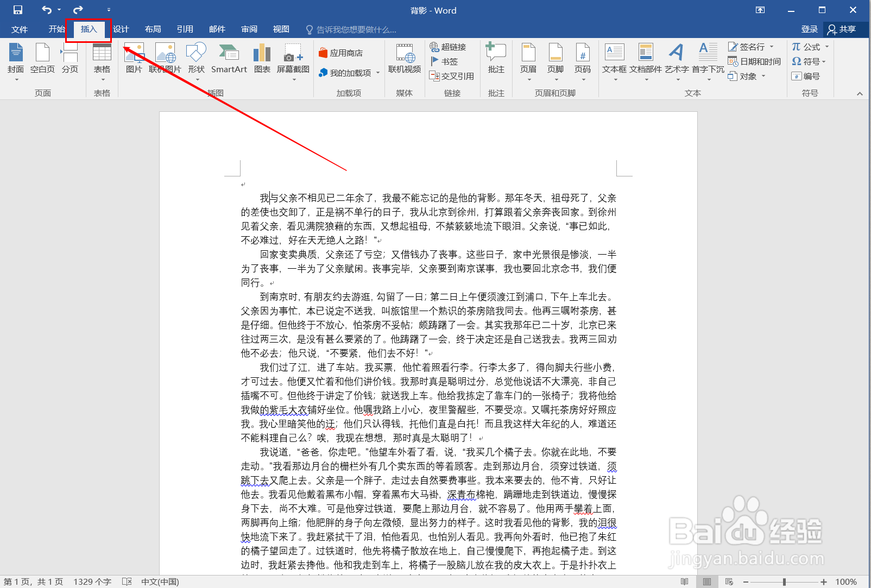
Task: Click page indicator 第1页, 共1页
Action: (x=33, y=581)
